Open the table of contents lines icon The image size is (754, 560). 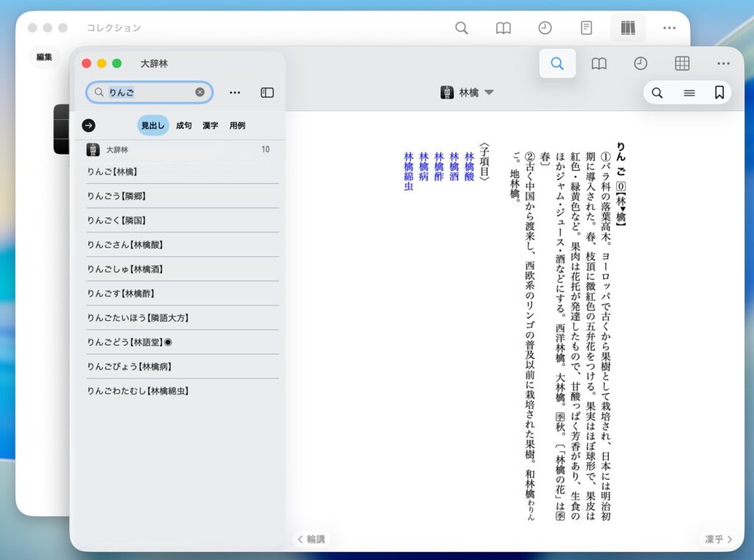point(689,93)
